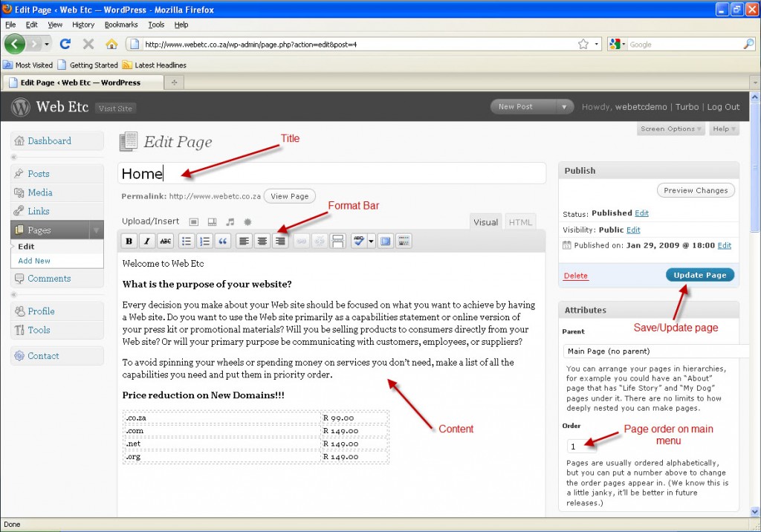This screenshot has height=532, width=761.
Task: Click the unlink icon in toolbar
Action: pos(320,241)
